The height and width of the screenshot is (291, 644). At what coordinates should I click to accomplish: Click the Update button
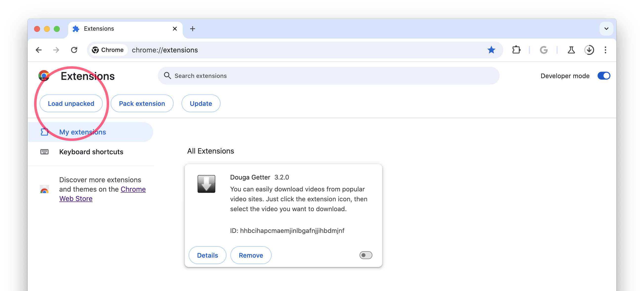201,103
